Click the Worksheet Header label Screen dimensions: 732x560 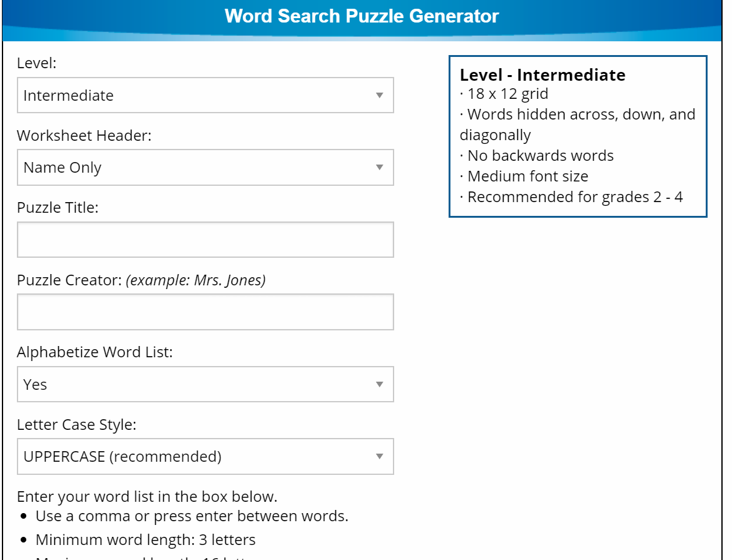coord(84,136)
